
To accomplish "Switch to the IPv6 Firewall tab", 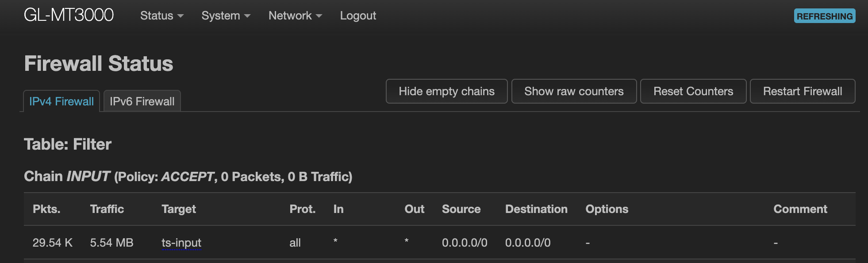I will [x=142, y=101].
